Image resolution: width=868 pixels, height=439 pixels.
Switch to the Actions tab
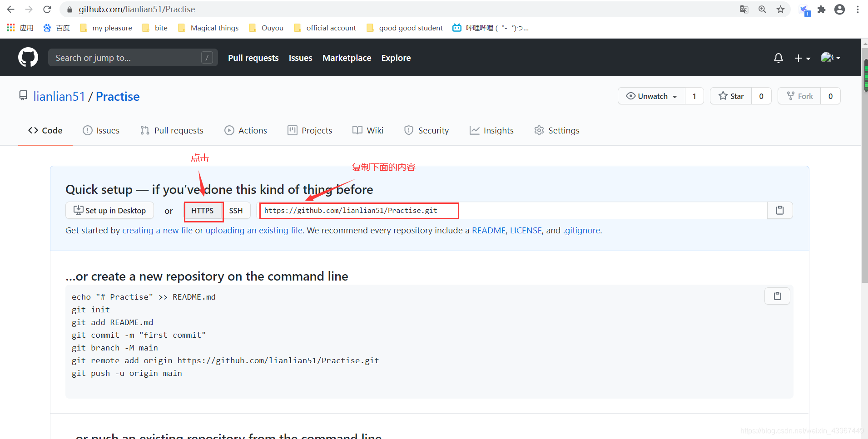tap(246, 130)
